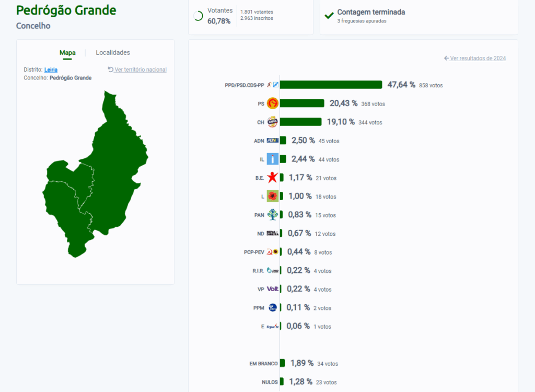Click the Volt party logo
535x392 pixels.
[272, 289]
